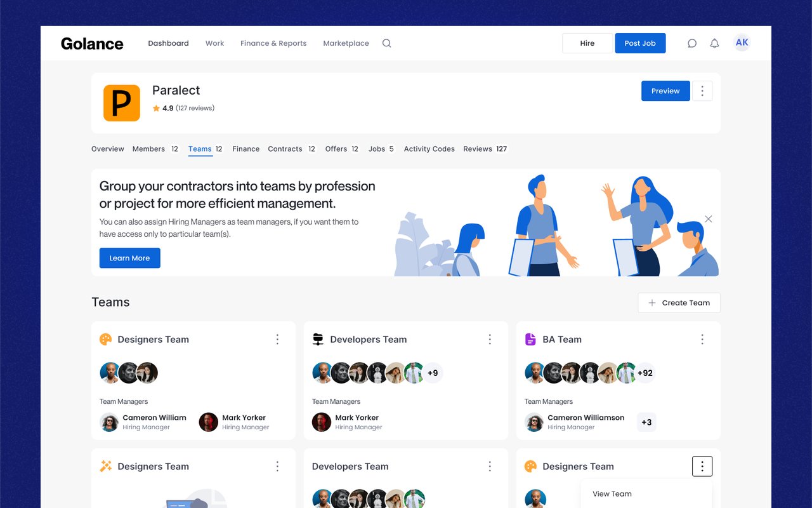812x508 pixels.
Task: Click the BA Team document icon
Action: point(530,340)
